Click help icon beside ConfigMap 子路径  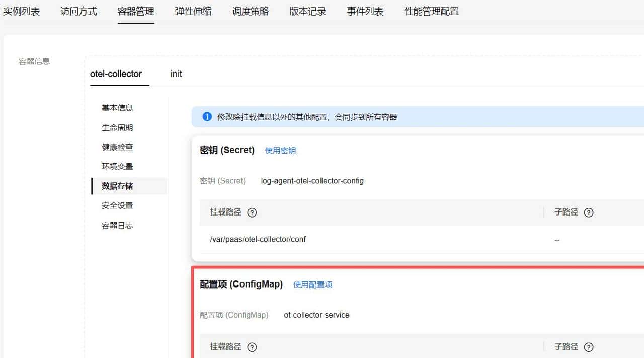[589, 347]
